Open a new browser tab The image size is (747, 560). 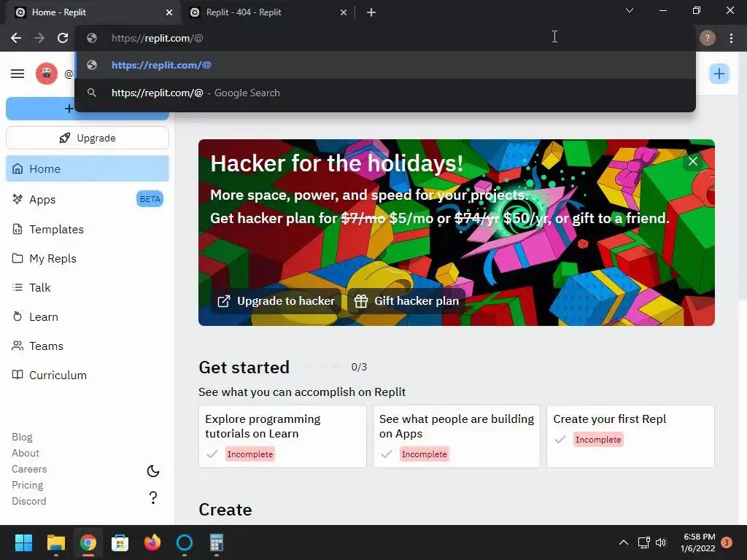[x=371, y=12]
